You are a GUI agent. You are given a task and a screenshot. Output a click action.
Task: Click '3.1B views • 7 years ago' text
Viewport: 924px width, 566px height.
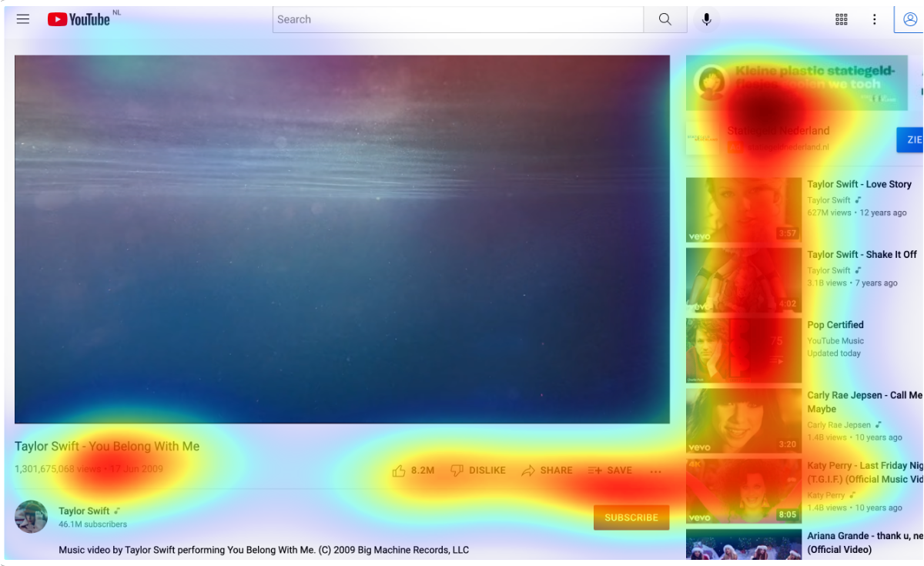pos(852,283)
